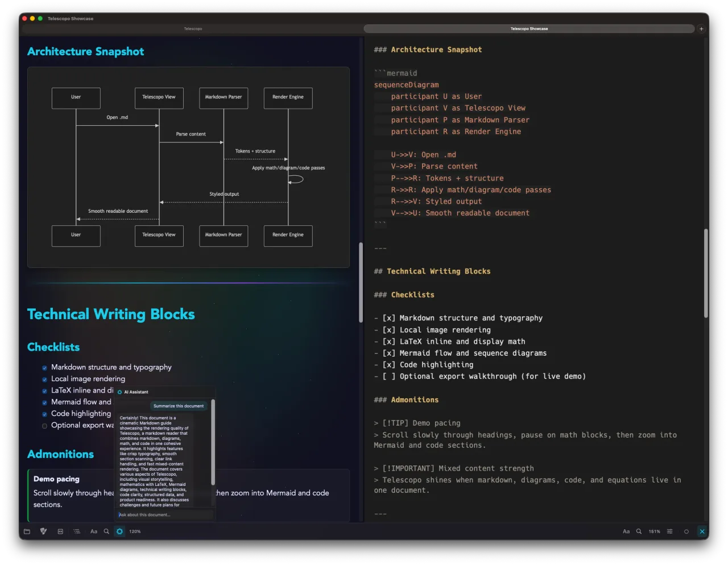Click the theme masks icon

(43, 531)
